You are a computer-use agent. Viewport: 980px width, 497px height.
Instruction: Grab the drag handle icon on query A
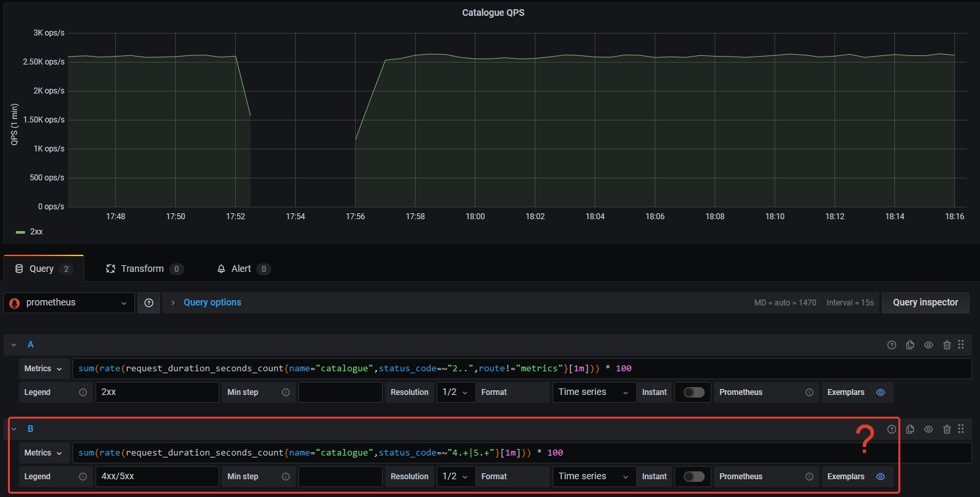[x=962, y=344]
